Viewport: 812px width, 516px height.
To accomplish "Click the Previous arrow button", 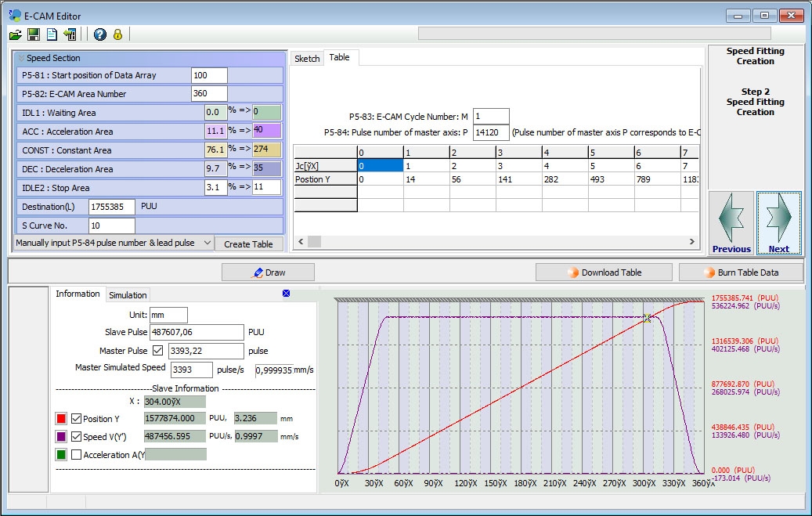I will click(731, 223).
